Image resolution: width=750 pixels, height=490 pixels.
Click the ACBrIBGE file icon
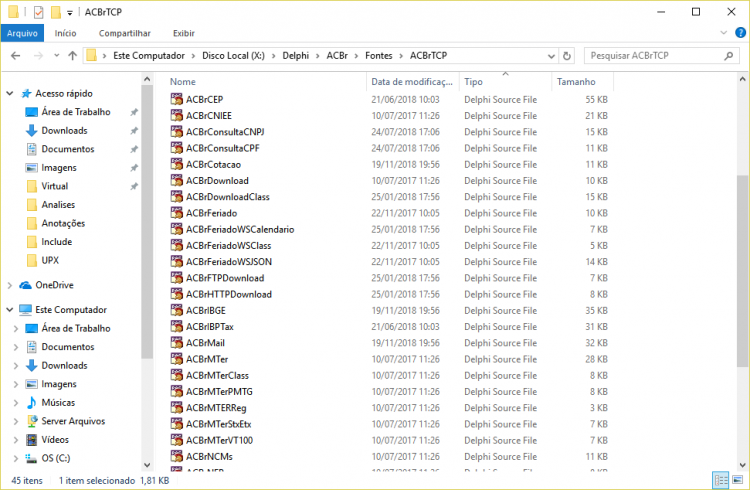(x=176, y=310)
